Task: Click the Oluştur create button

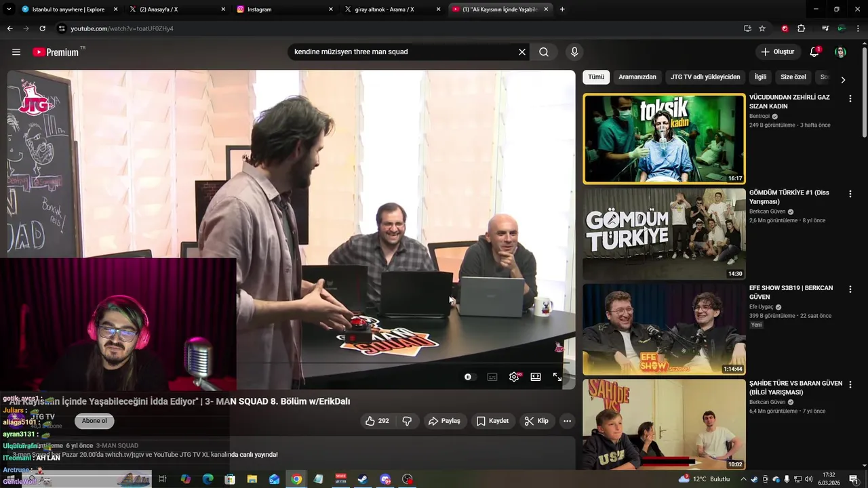Action: click(x=777, y=52)
